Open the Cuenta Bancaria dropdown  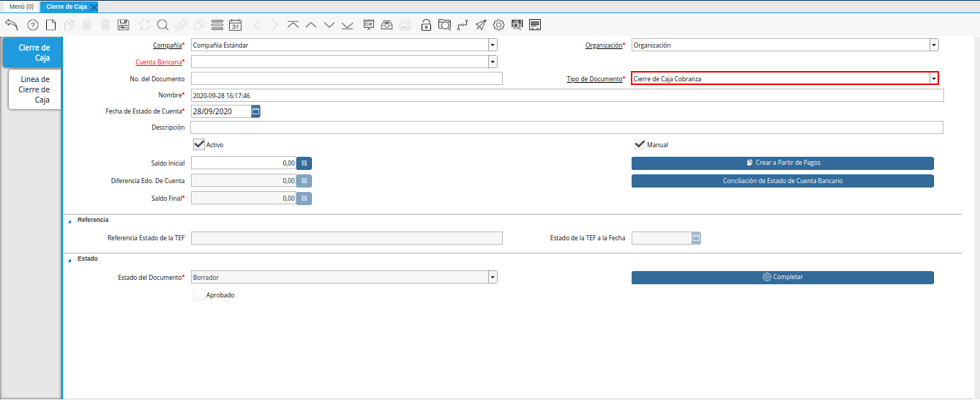[x=493, y=62]
